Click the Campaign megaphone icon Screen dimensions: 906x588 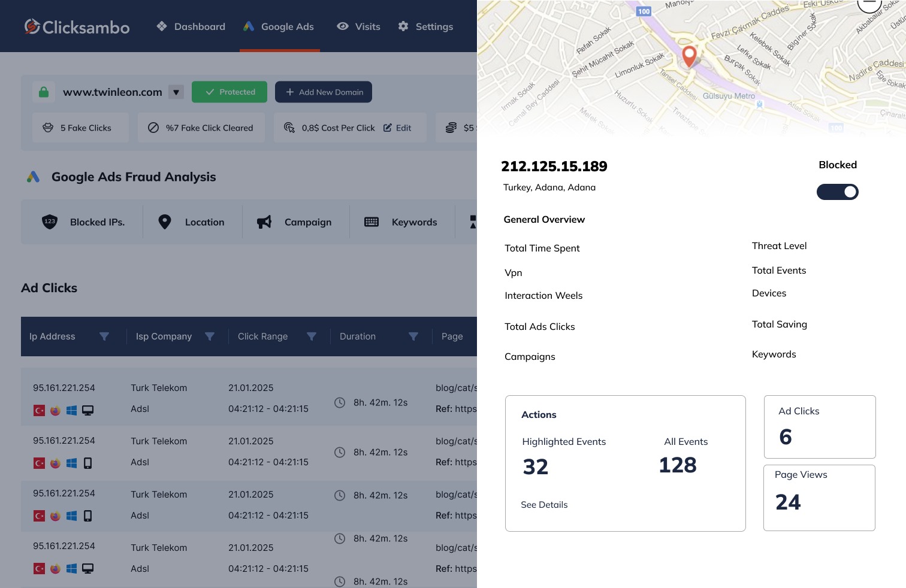pyautogui.click(x=264, y=222)
